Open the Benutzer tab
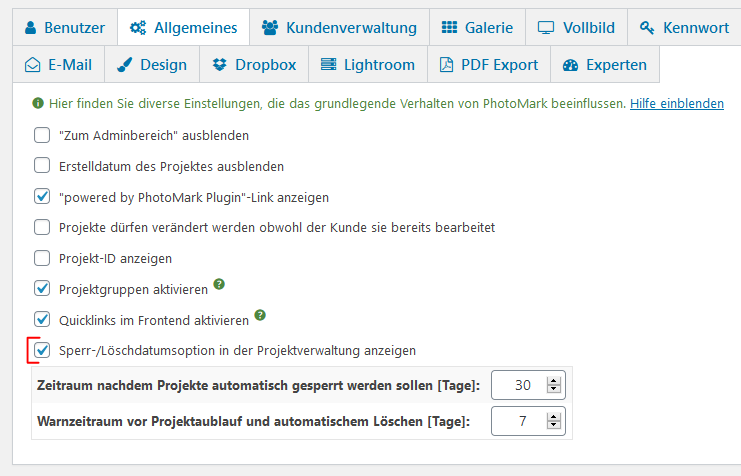The image size is (741, 476). 63,27
